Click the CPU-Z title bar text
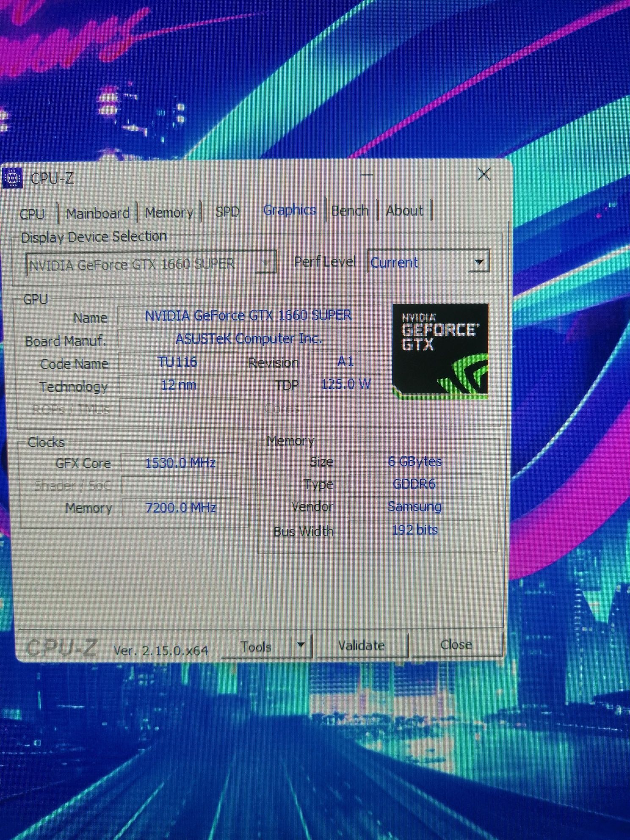The height and width of the screenshot is (840, 630). coord(52,179)
